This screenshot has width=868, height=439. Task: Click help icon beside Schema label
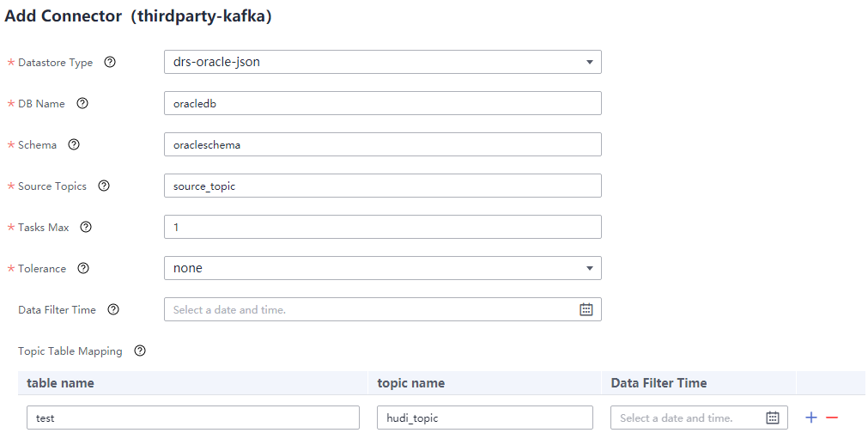[74, 144]
